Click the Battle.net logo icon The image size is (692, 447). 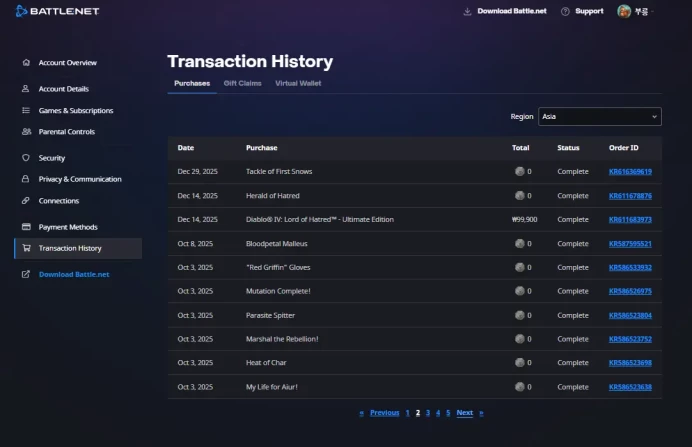21,11
